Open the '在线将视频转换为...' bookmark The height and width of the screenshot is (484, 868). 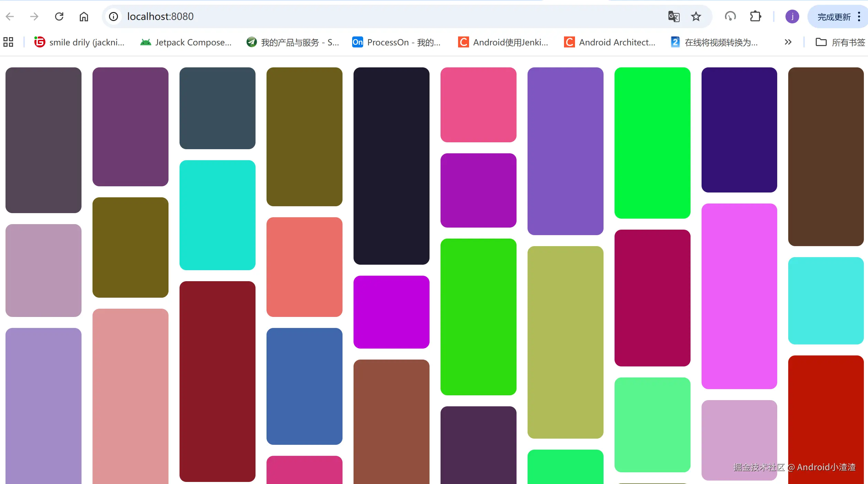pyautogui.click(x=714, y=42)
